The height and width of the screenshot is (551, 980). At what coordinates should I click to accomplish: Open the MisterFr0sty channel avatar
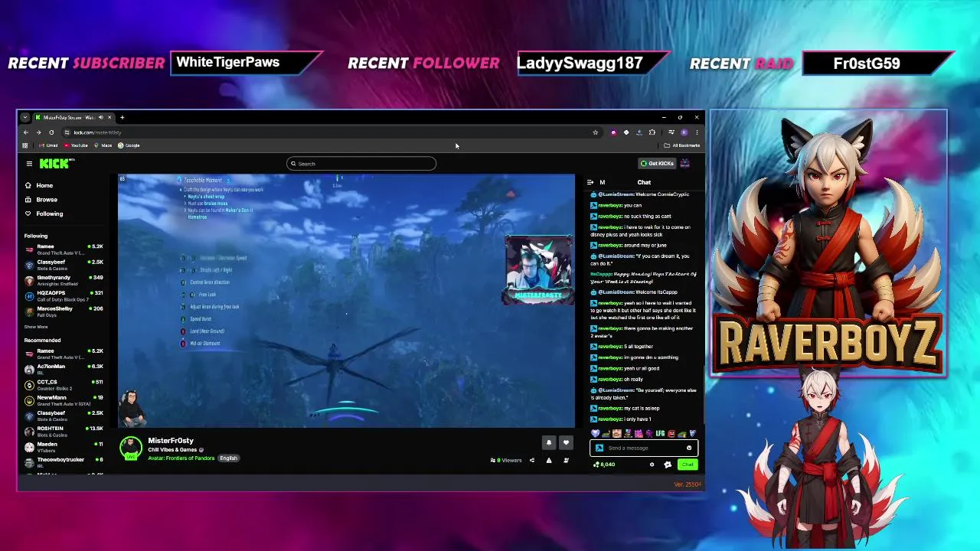pyautogui.click(x=131, y=448)
